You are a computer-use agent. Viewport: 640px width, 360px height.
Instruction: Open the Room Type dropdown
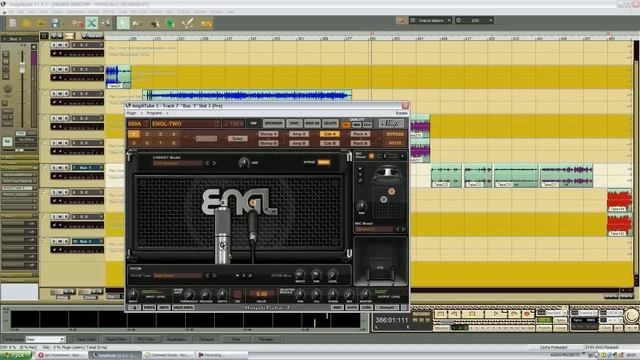[178, 276]
